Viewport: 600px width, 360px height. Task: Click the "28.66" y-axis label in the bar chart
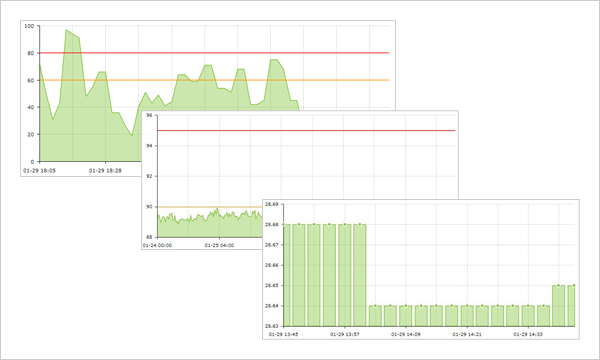pyautogui.click(x=272, y=265)
